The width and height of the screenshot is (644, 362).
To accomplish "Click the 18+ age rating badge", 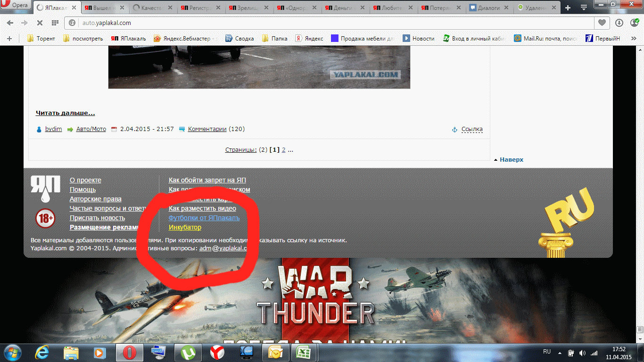I will click(x=45, y=218).
